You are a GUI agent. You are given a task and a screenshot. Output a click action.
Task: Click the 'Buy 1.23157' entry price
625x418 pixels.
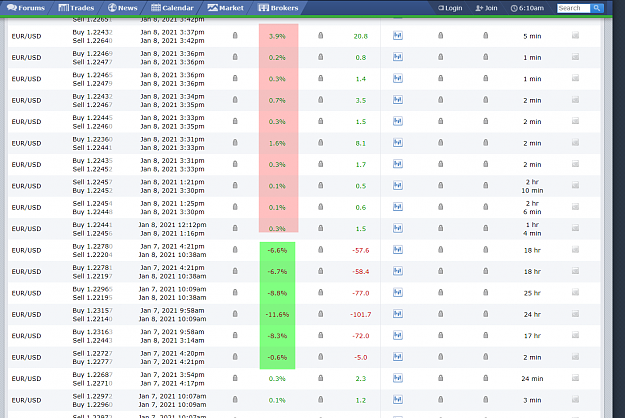(92, 310)
